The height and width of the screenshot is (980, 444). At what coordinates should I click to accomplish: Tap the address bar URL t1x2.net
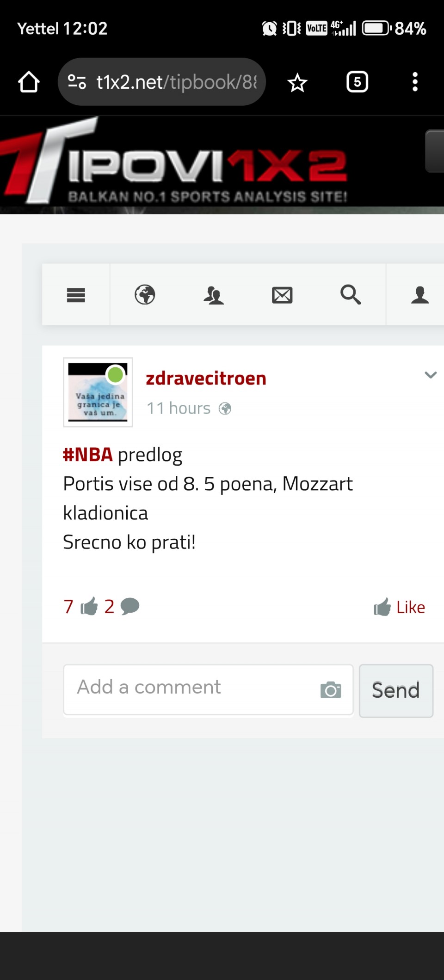pos(176,82)
